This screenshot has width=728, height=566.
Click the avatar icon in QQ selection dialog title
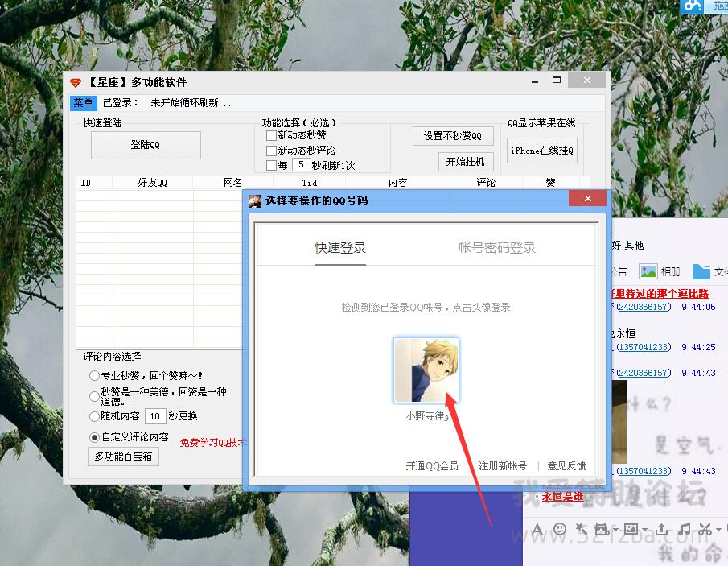[x=255, y=200]
